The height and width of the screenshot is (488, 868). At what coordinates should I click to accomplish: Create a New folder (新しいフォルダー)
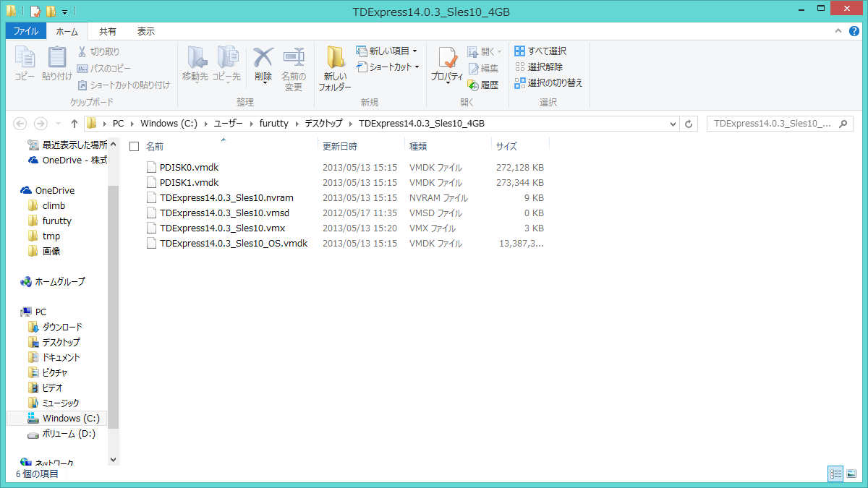point(335,69)
